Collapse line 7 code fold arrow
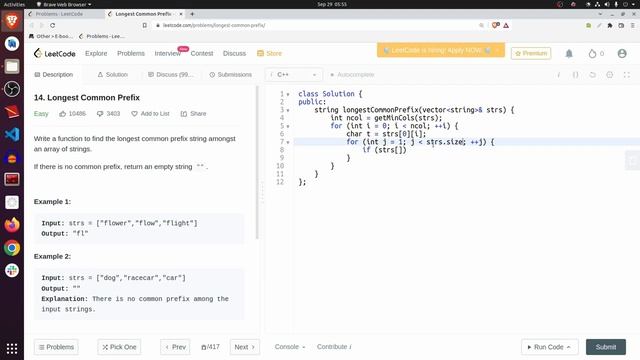 288,142
